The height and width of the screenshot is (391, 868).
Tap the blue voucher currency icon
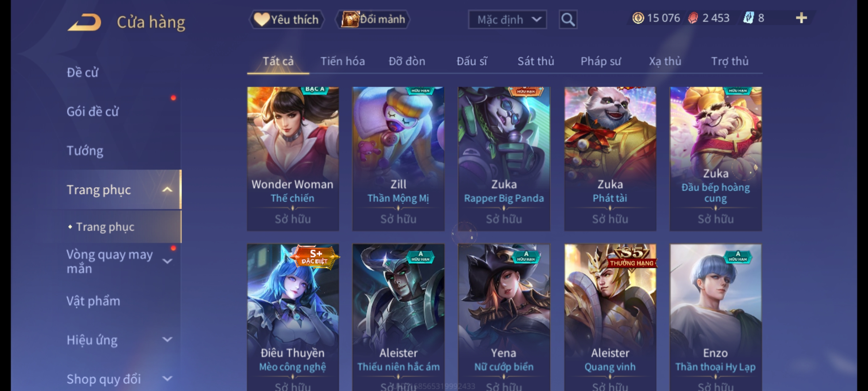pyautogui.click(x=748, y=18)
